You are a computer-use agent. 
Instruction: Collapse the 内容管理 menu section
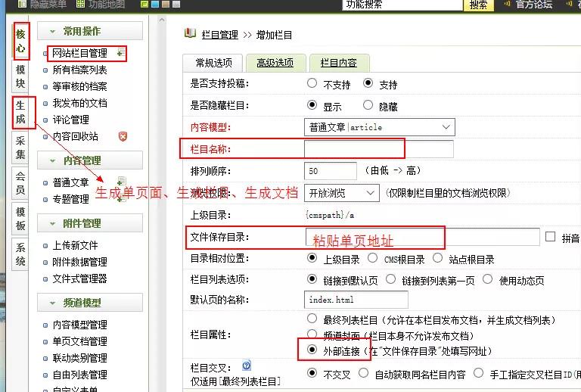pyautogui.click(x=90, y=160)
